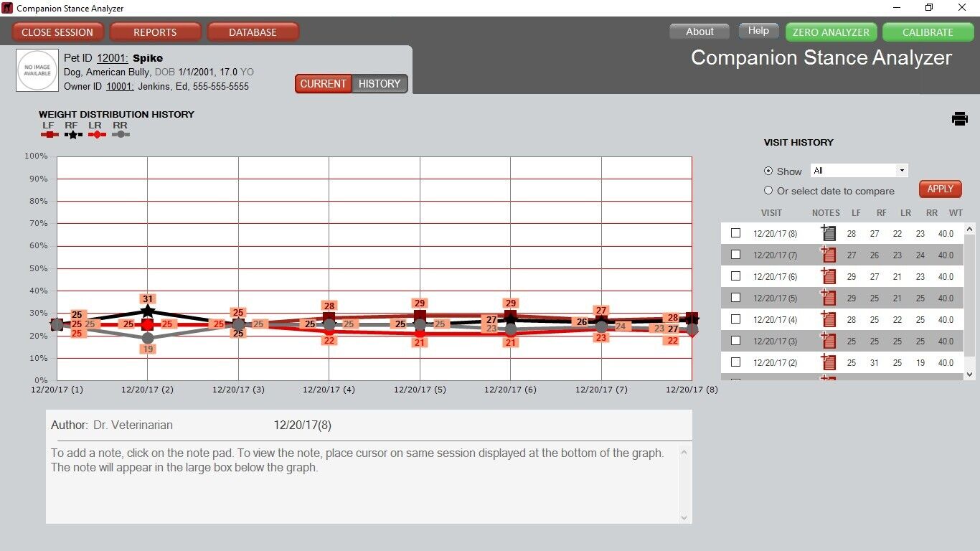Click x-axis label 12/20/17 (6)

pos(511,390)
